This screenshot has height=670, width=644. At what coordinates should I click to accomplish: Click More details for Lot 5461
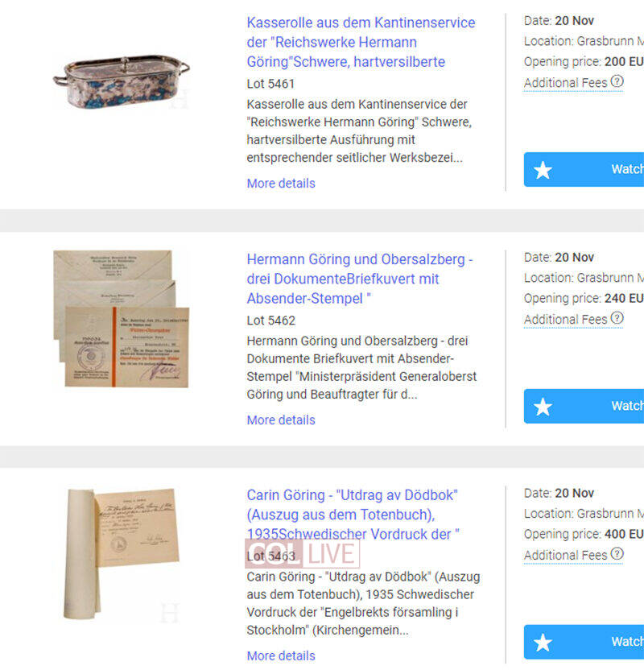pos(281,184)
